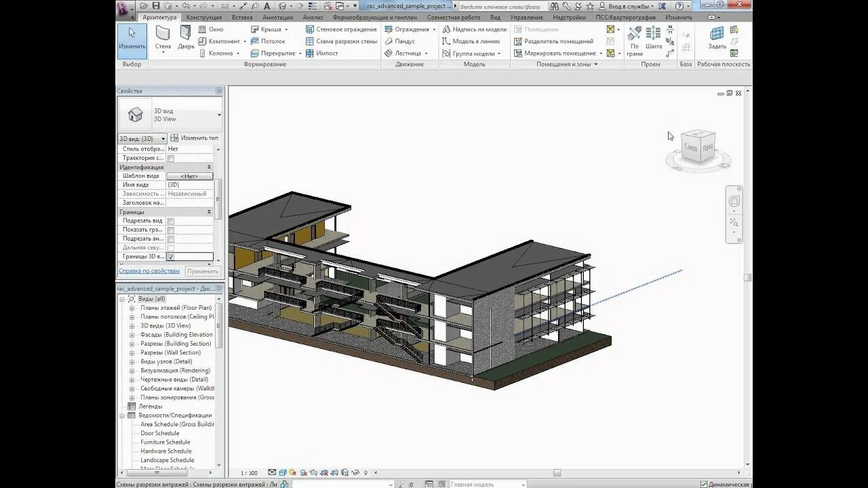Open the 3D вид type selector dropdown
The width and height of the screenshot is (868, 488).
(218, 115)
